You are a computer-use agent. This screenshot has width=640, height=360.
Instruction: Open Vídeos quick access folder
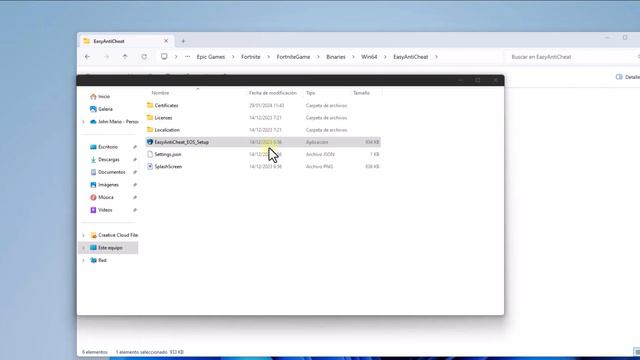point(101,210)
